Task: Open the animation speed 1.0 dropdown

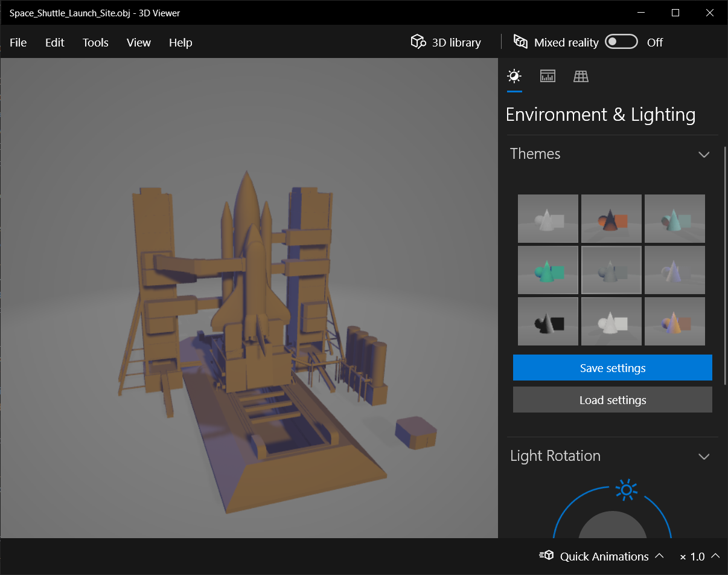Action: coord(715,556)
